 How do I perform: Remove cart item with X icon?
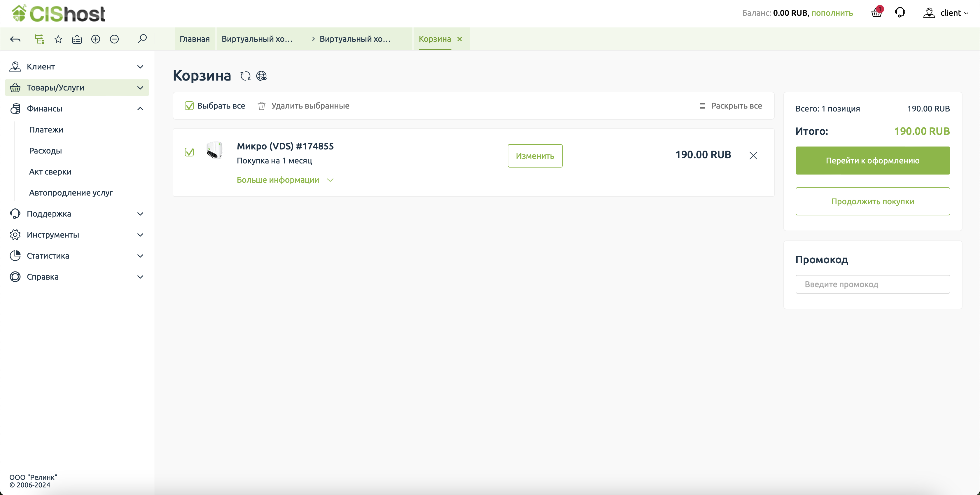click(x=753, y=155)
